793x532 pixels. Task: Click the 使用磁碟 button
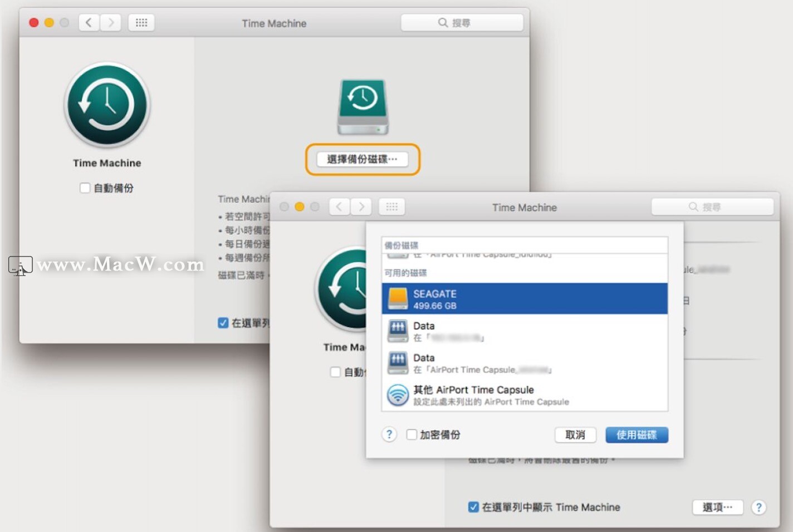[x=637, y=435]
